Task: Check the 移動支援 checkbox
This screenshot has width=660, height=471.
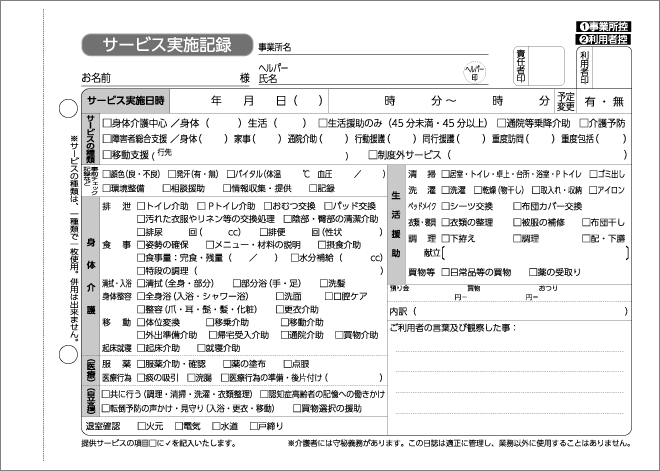Action: pyautogui.click(x=107, y=155)
